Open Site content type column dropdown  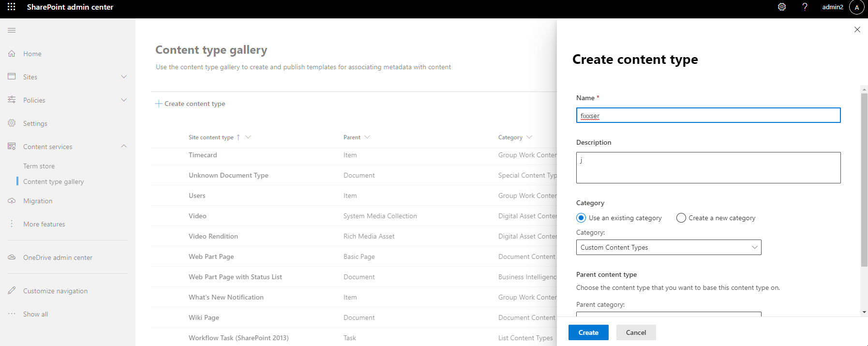pyautogui.click(x=248, y=137)
